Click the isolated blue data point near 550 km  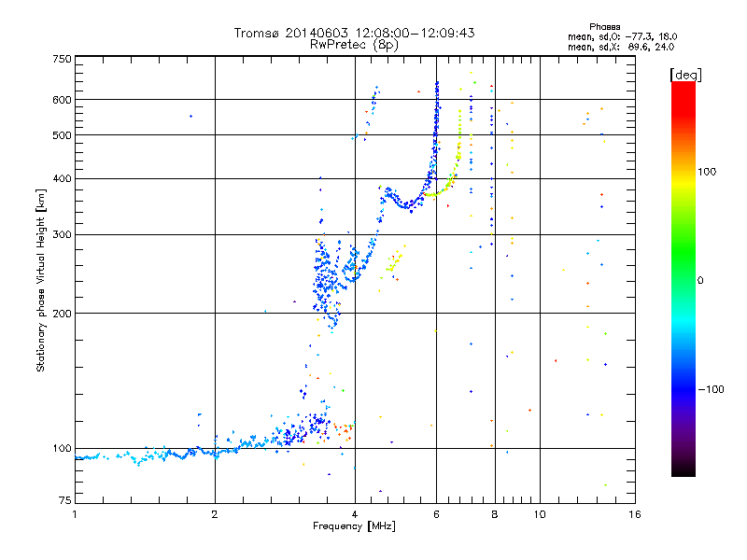pyautogui.click(x=191, y=116)
